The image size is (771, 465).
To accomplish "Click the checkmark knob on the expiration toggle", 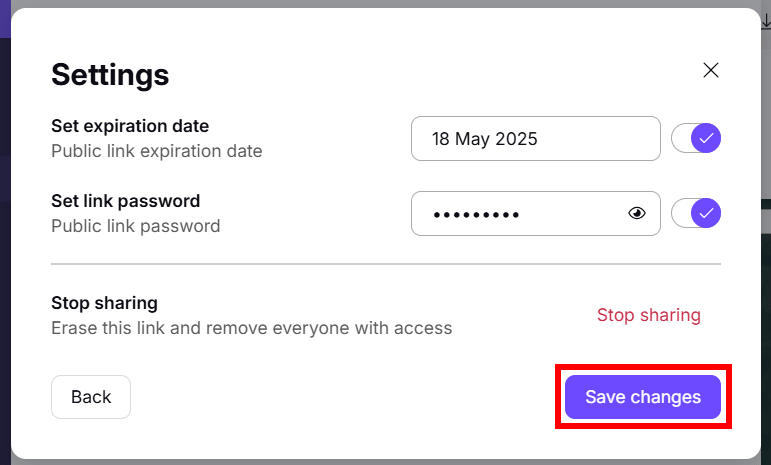I will 706,138.
